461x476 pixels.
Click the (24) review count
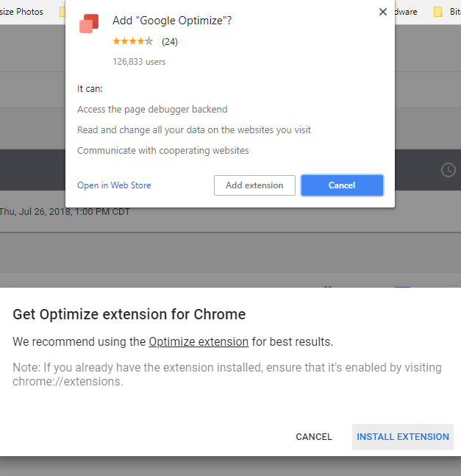(170, 41)
